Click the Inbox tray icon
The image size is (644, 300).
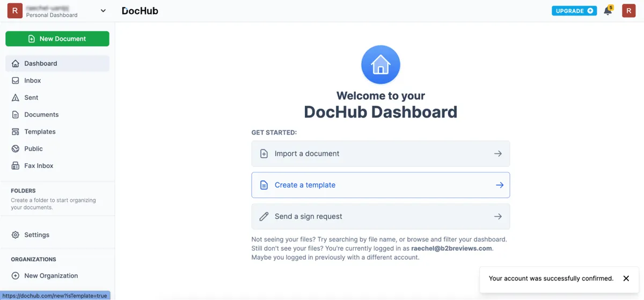[15, 81]
